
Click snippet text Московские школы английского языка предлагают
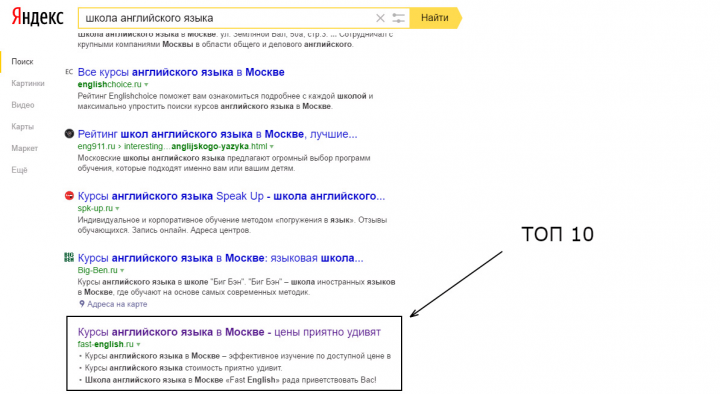(x=224, y=163)
